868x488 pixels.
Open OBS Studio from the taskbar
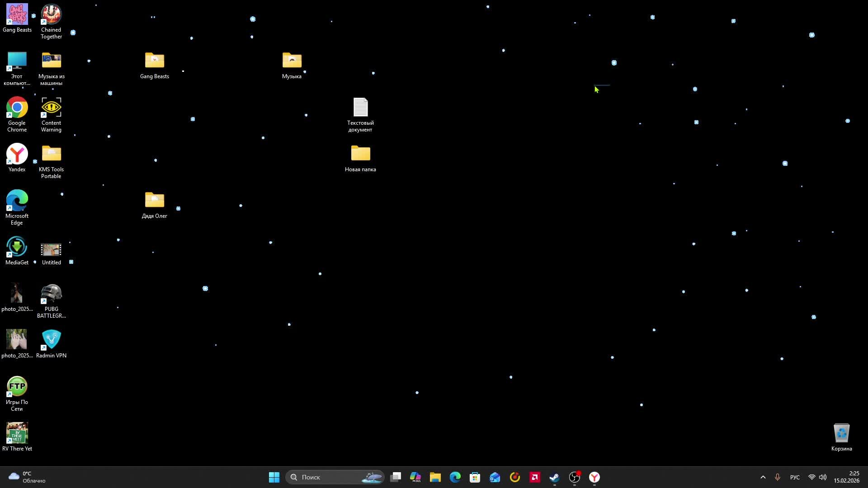(x=575, y=478)
